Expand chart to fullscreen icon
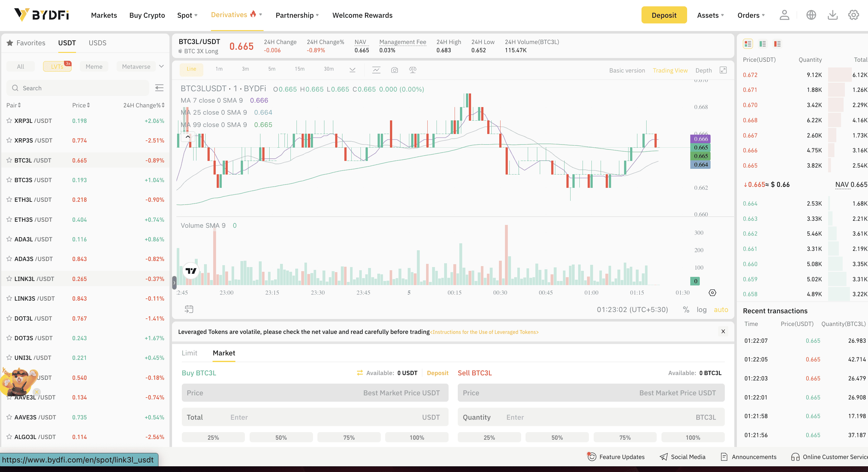This screenshot has width=868, height=472. coord(723,70)
